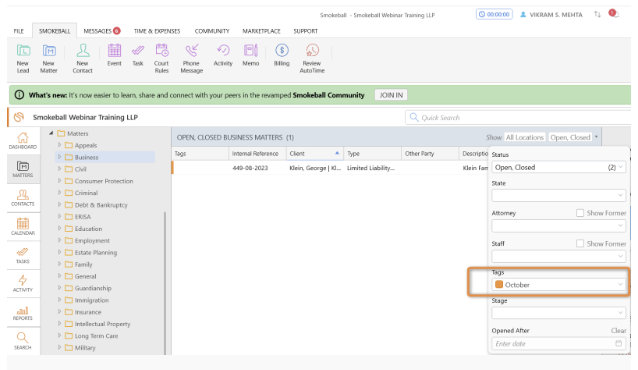638x370 pixels.
Task: Sort by Internal Reference column
Action: pyautogui.click(x=257, y=153)
